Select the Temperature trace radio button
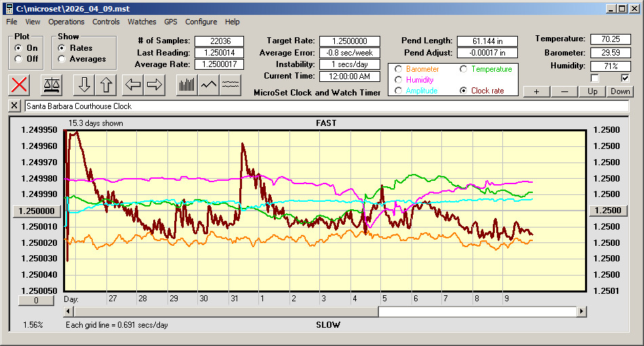 (x=464, y=69)
